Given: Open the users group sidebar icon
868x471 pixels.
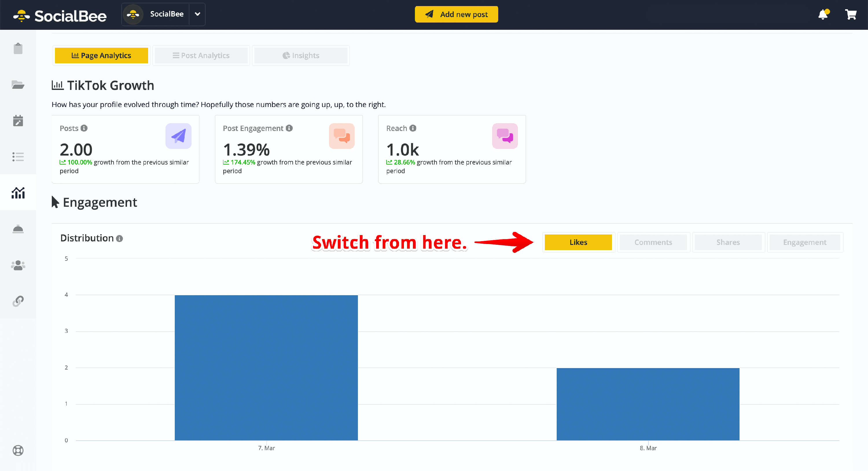Looking at the screenshot, I should click(x=18, y=265).
